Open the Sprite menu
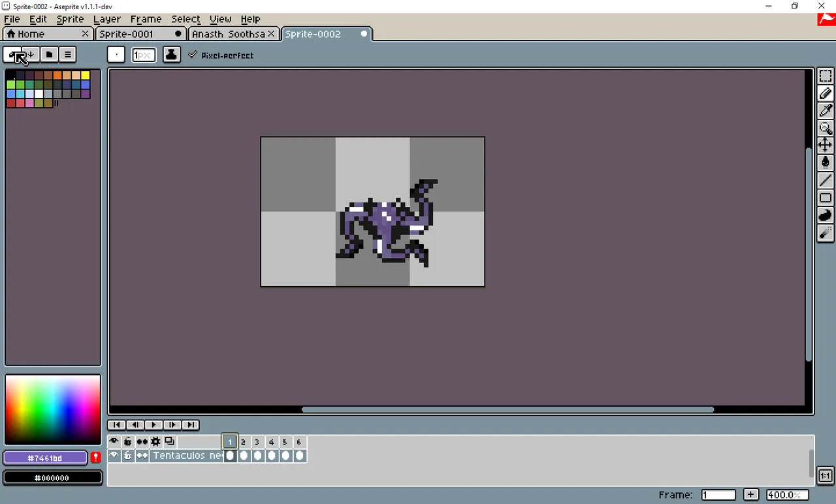The height and width of the screenshot is (504, 836). pyautogui.click(x=70, y=19)
